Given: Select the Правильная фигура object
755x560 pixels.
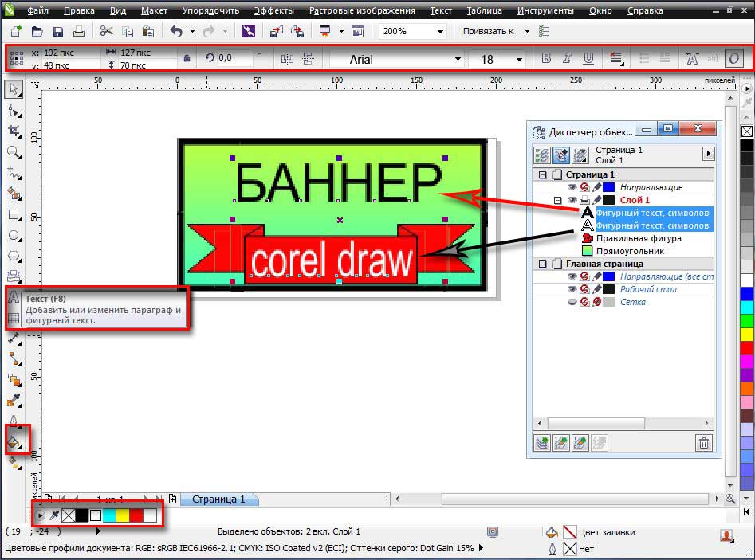Looking at the screenshot, I should [x=639, y=238].
